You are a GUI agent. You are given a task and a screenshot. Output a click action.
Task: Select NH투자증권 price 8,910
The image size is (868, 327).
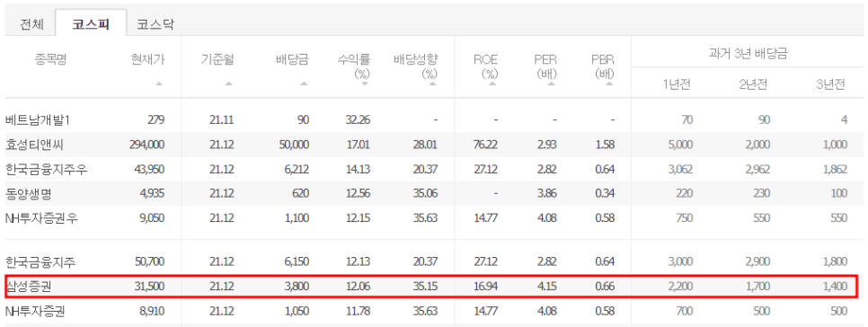pos(152,312)
